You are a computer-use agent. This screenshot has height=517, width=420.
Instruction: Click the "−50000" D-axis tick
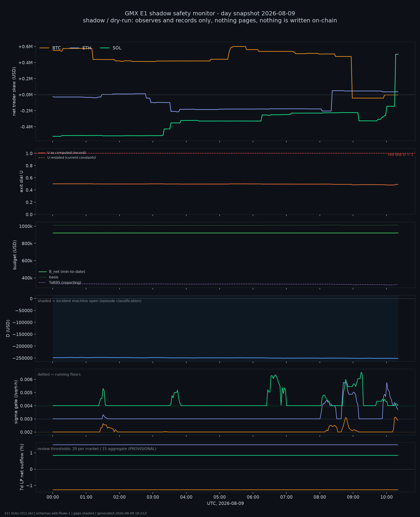coord(24,311)
